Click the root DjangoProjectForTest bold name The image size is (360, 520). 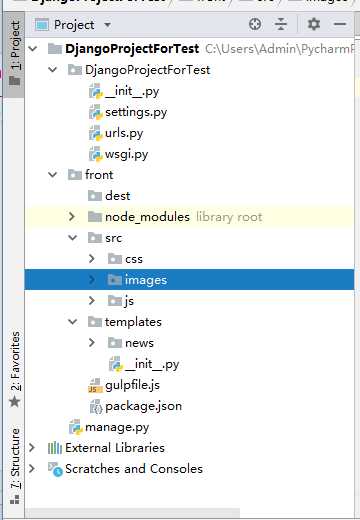(132, 49)
